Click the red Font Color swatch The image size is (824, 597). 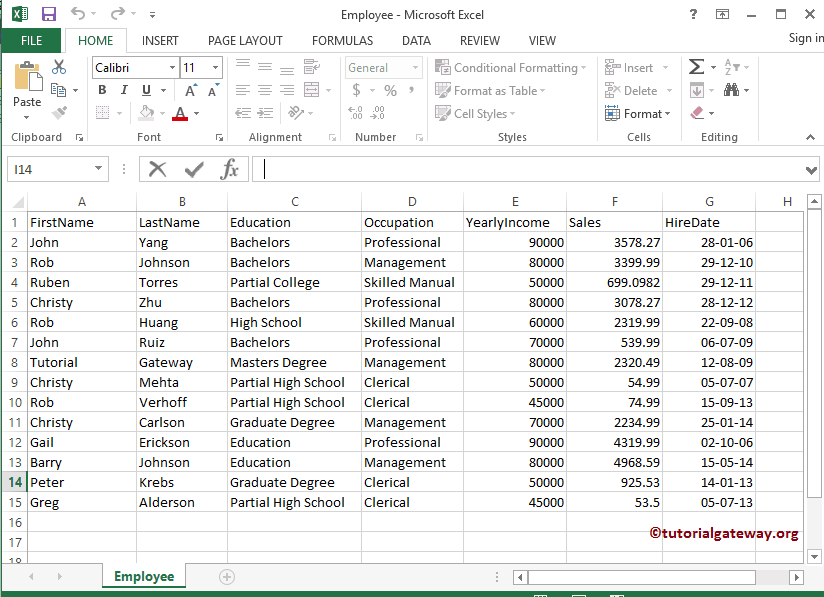click(x=180, y=116)
